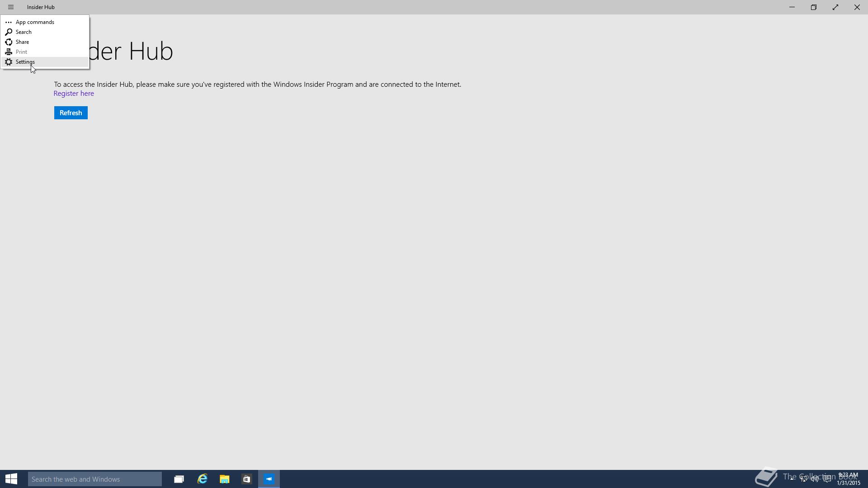Select Share in the app menu

click(x=45, y=42)
